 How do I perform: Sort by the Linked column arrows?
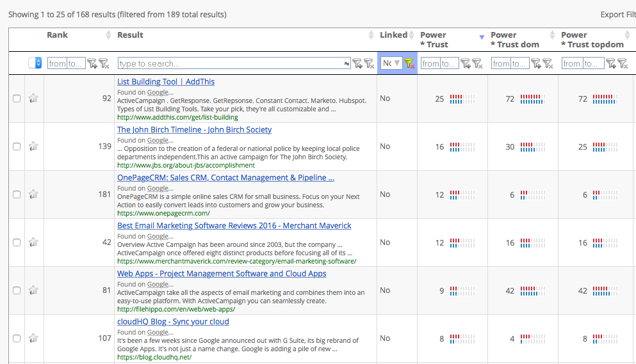(x=412, y=35)
